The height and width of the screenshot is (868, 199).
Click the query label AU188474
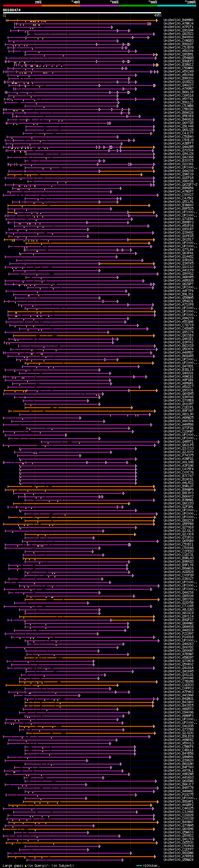click(x=12, y=10)
